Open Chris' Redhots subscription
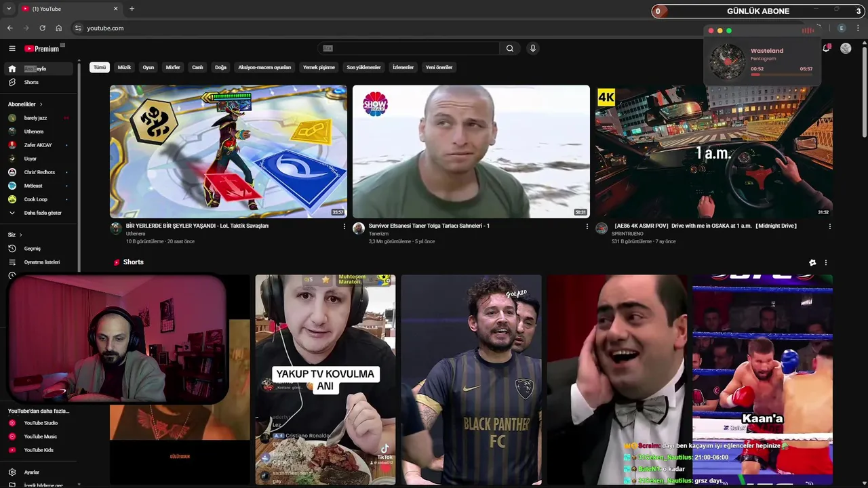The image size is (868, 488). point(39,172)
